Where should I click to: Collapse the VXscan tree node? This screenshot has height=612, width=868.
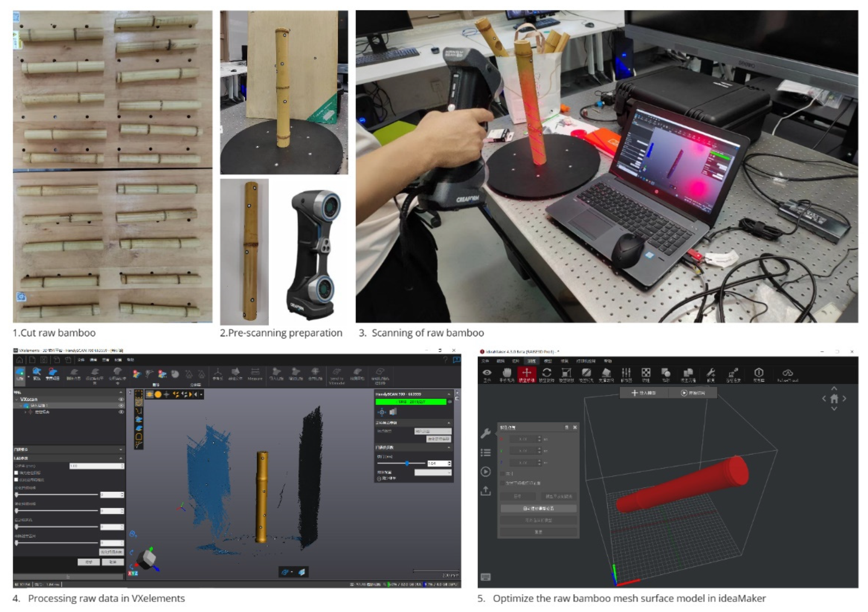[16, 399]
